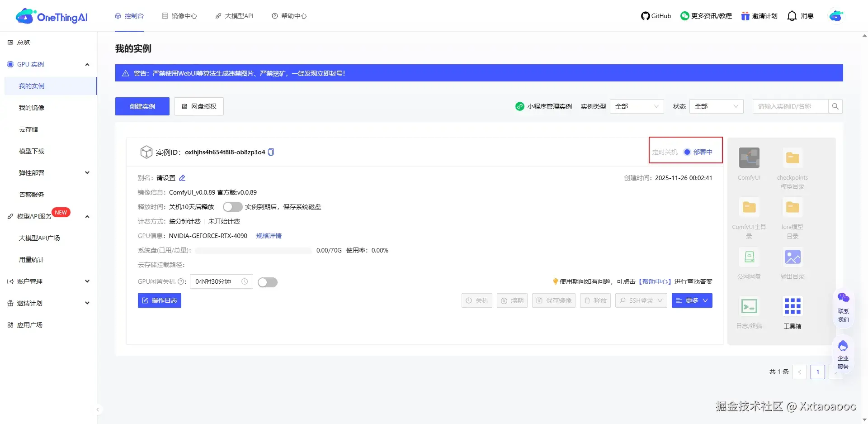868x424 pixels.
Task: Click the 企业服务 floating icon
Action: pos(843,346)
